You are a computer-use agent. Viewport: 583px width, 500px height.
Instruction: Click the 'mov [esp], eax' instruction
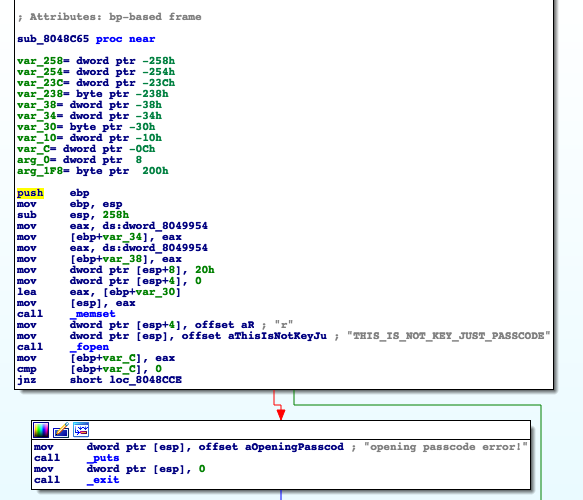point(76,303)
